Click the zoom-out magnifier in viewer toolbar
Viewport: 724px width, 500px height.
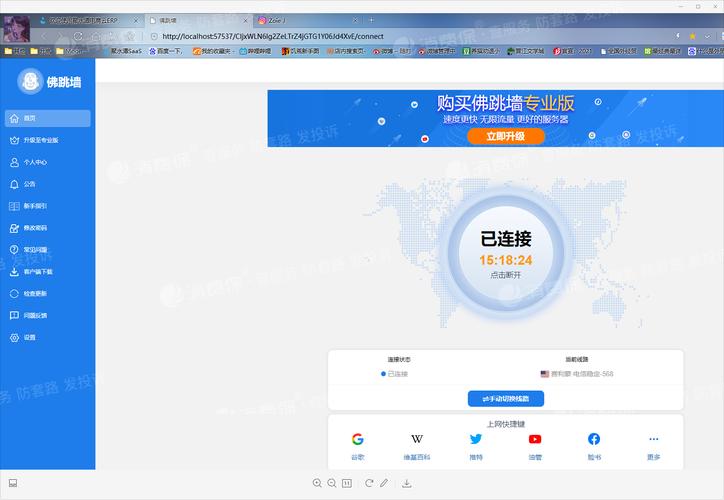(332, 483)
